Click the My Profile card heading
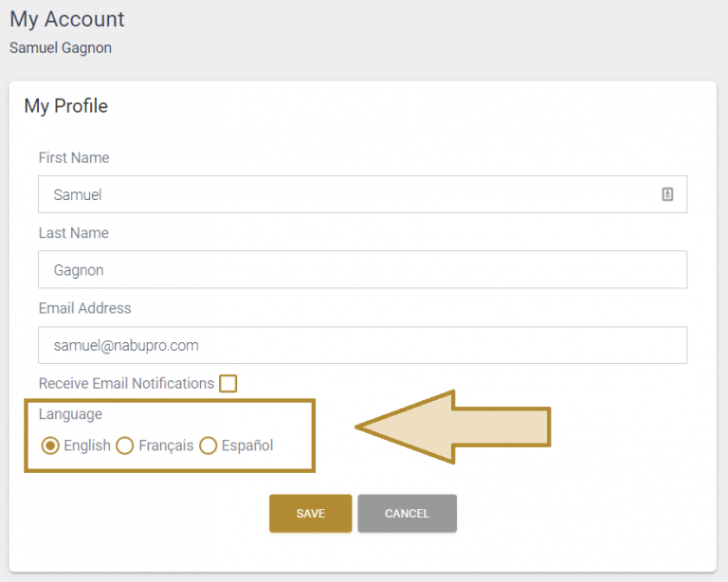 tap(66, 106)
